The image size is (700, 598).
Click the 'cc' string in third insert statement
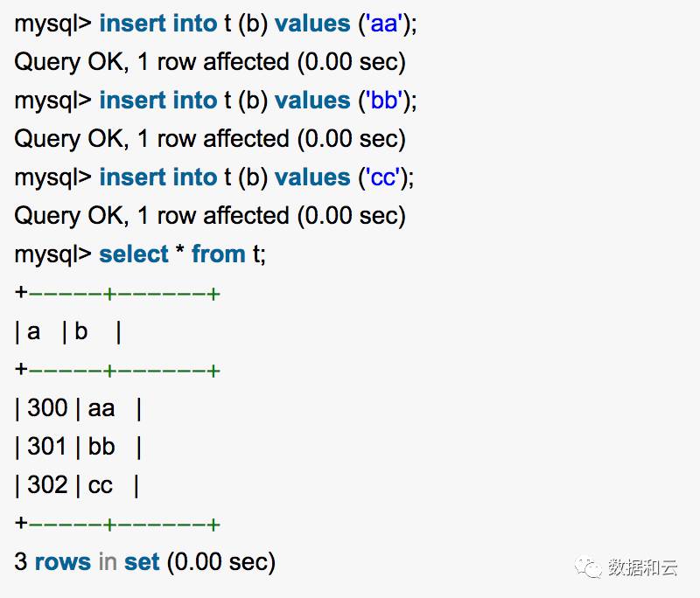[x=382, y=177]
